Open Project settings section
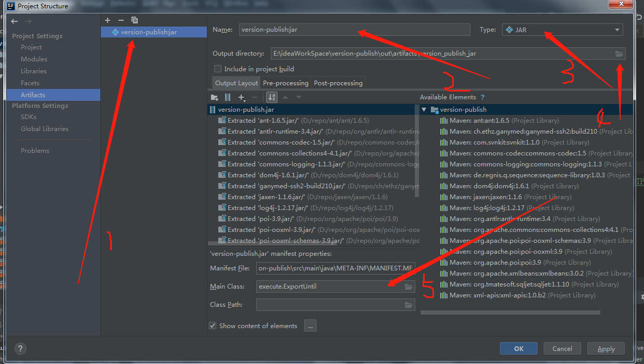The height and width of the screenshot is (364, 644). pyautogui.click(x=31, y=47)
